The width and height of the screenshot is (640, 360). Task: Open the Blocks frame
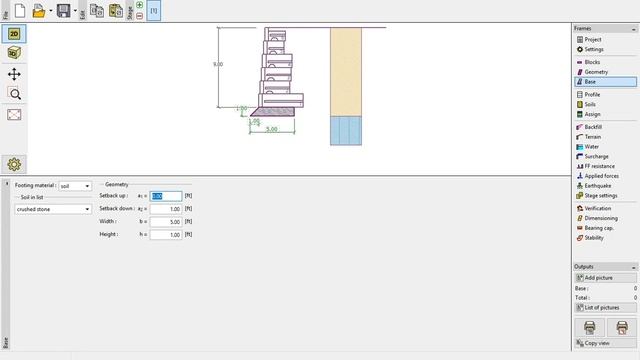pos(605,62)
